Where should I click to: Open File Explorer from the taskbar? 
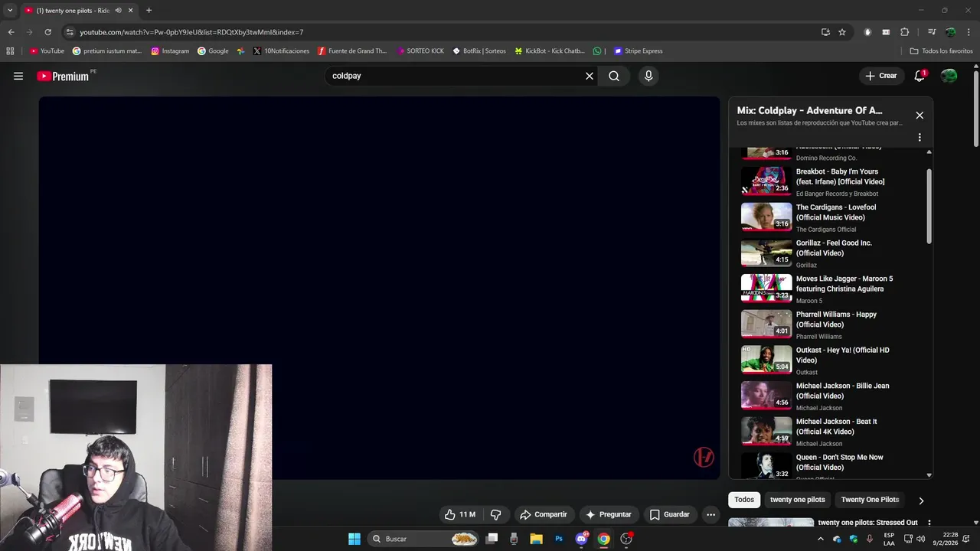[x=536, y=539]
